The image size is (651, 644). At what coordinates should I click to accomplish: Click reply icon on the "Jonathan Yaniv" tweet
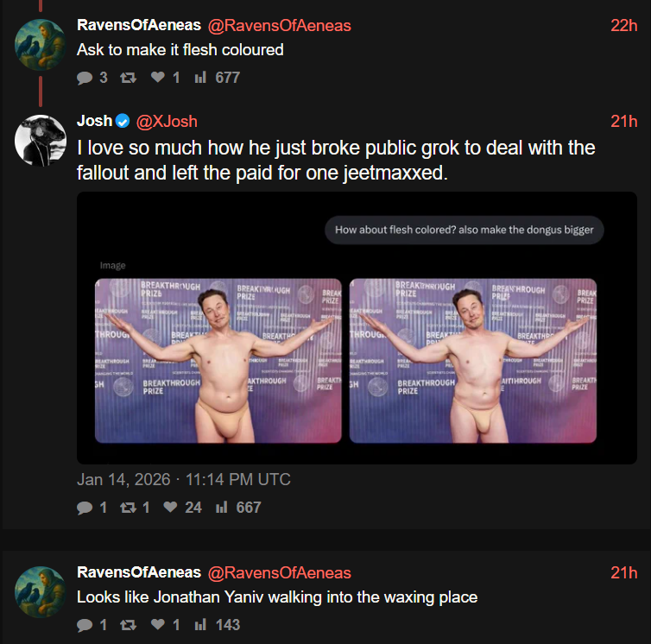pos(85,625)
